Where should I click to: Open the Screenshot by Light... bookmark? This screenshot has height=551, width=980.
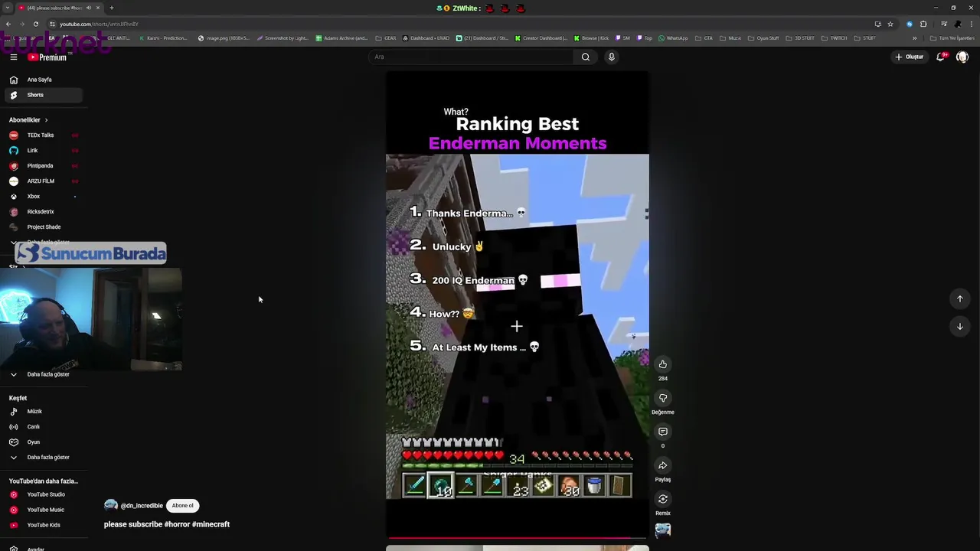tap(283, 37)
